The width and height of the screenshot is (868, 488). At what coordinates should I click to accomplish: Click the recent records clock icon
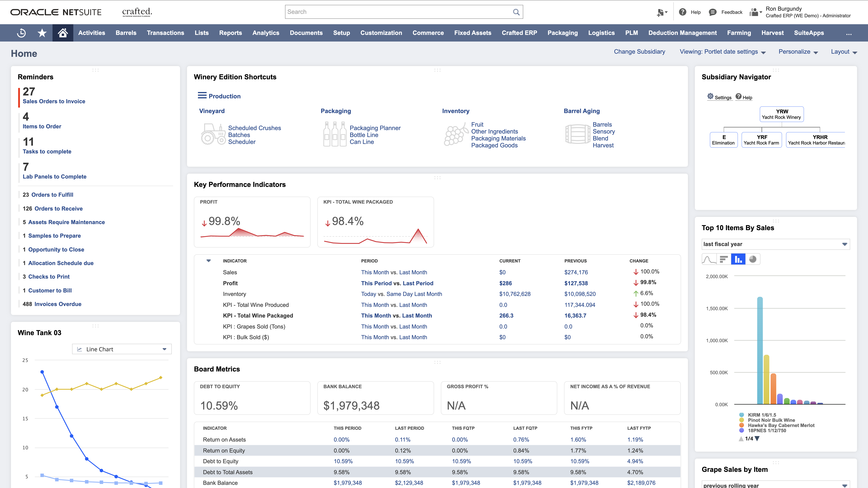(x=21, y=33)
